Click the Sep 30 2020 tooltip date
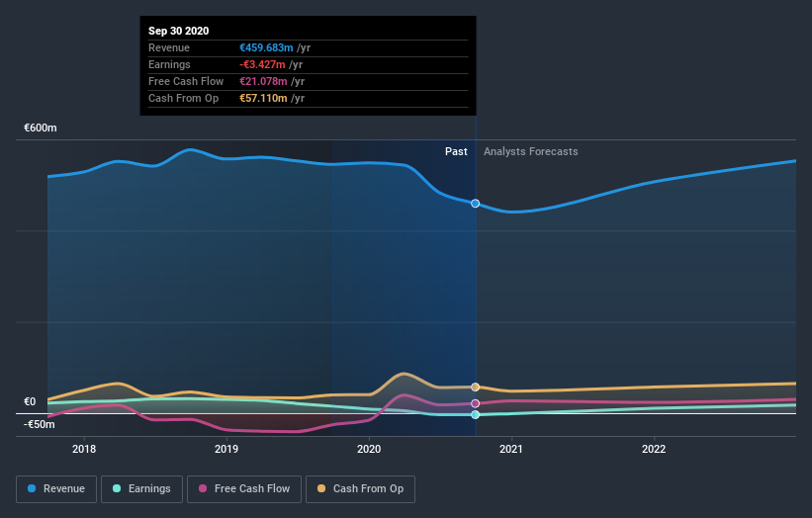Image resolution: width=812 pixels, height=518 pixels. 179,31
